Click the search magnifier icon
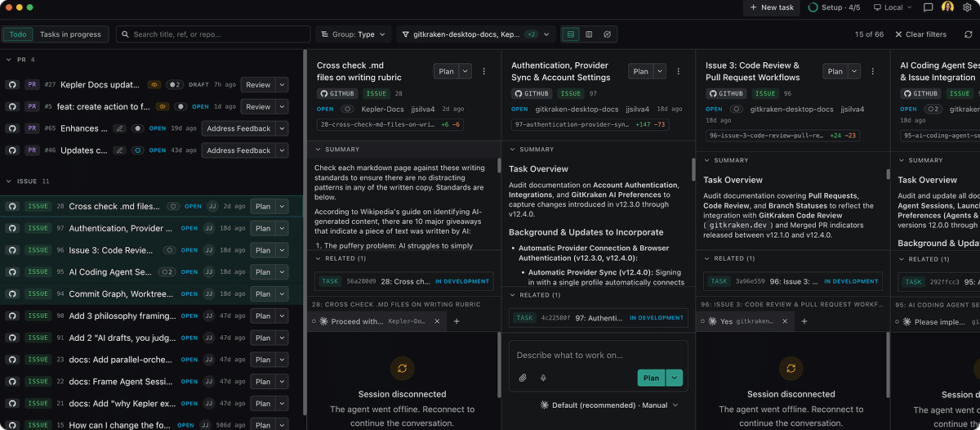Image resolution: width=980 pixels, height=430 pixels. click(126, 34)
